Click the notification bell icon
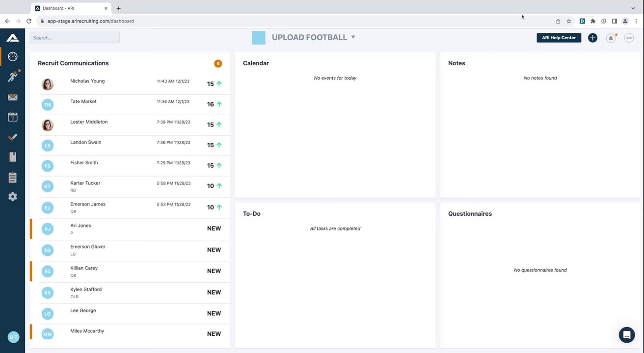 pos(611,38)
